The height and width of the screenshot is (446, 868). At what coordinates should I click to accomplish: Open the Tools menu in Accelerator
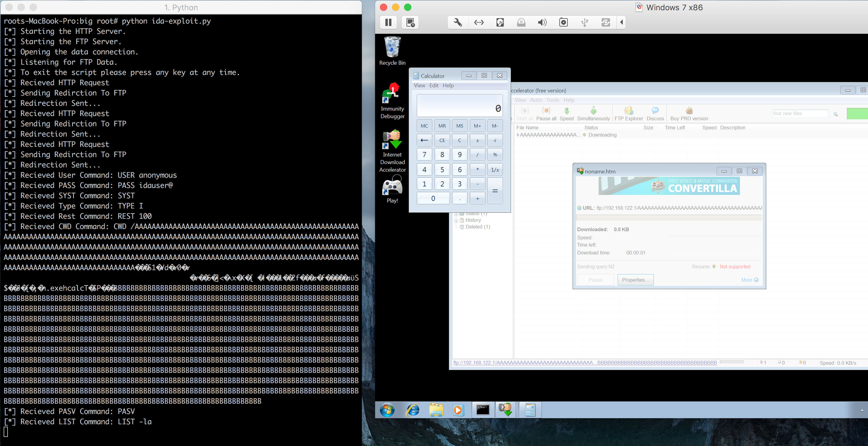(552, 100)
